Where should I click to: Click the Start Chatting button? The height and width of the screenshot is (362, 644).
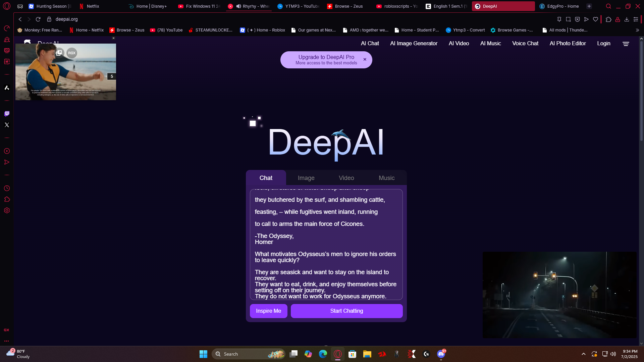347,311
